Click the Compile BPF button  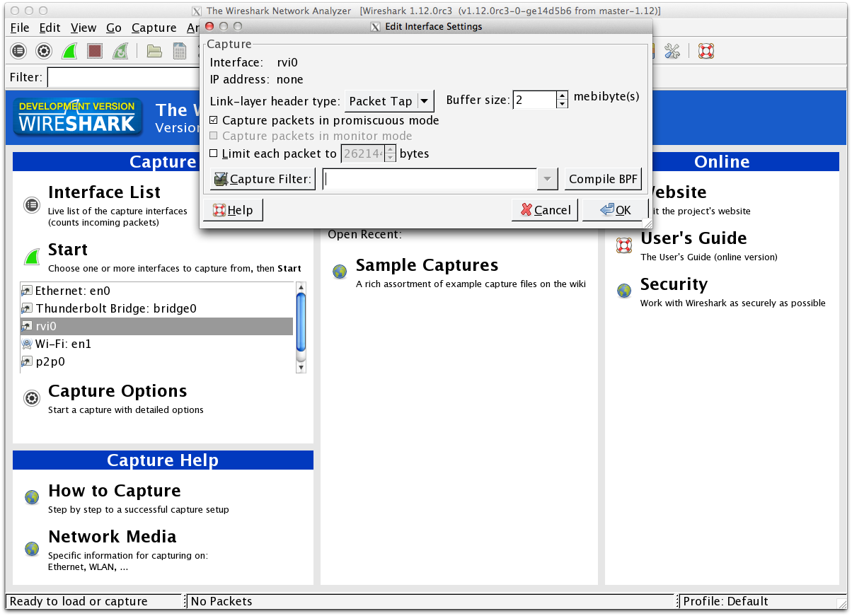pos(603,180)
